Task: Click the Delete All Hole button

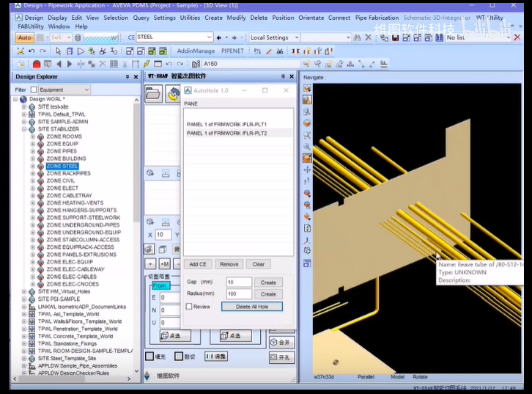Action: pyautogui.click(x=252, y=307)
